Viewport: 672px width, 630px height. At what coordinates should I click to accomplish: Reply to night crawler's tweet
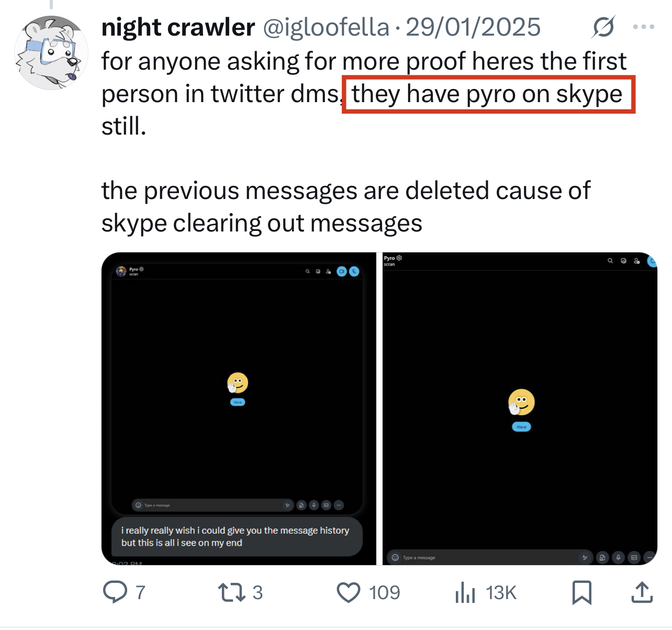[x=115, y=592]
